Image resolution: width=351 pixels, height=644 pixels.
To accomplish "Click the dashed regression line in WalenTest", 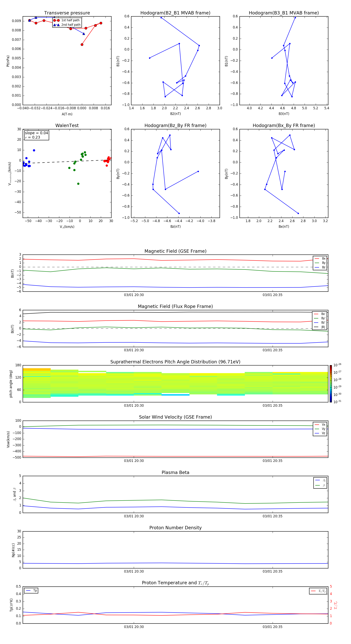I will tap(67, 162).
